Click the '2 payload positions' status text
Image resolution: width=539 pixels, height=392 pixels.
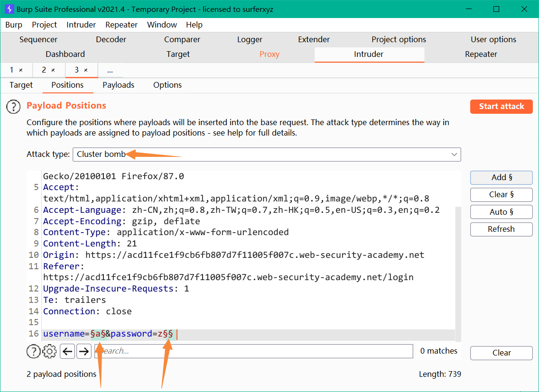pyautogui.click(x=62, y=374)
